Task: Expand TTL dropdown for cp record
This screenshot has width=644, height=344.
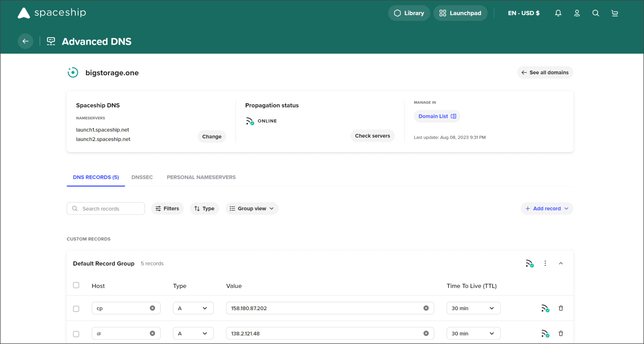Action: pos(473,308)
